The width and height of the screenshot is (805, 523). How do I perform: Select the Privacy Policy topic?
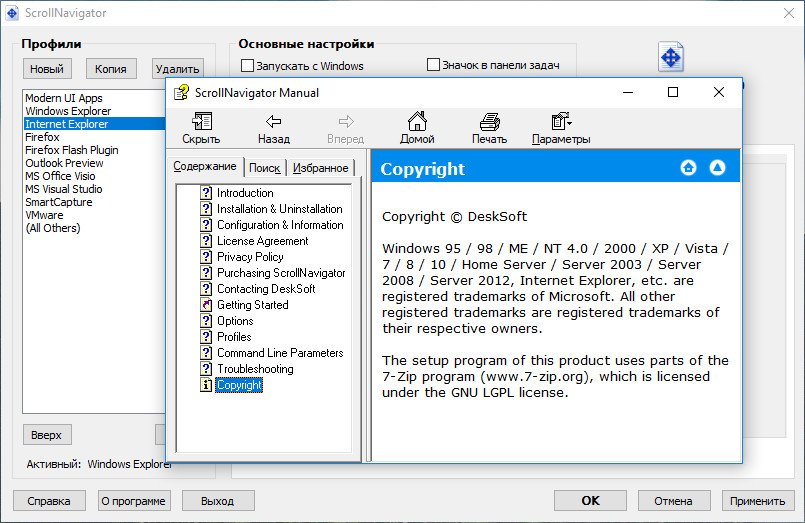click(250, 257)
